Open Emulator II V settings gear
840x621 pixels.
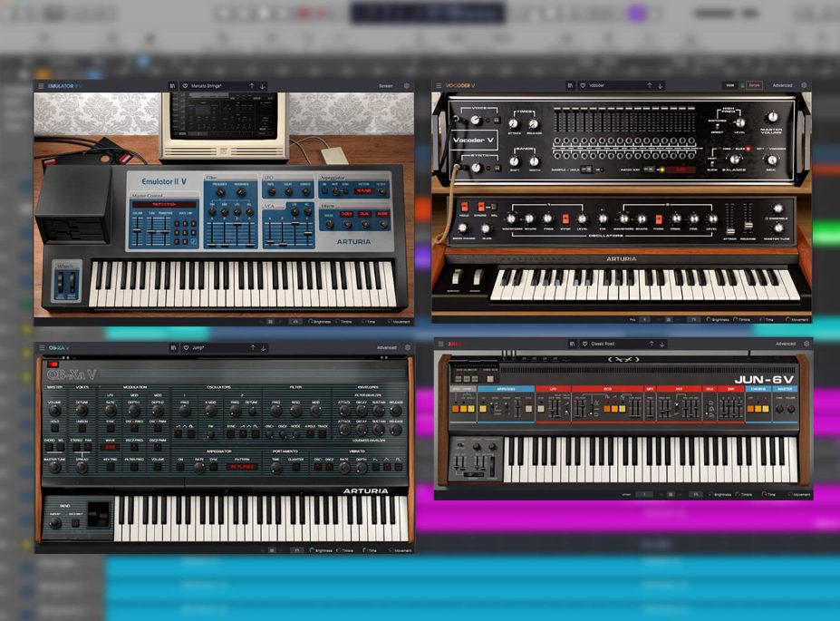407,86
